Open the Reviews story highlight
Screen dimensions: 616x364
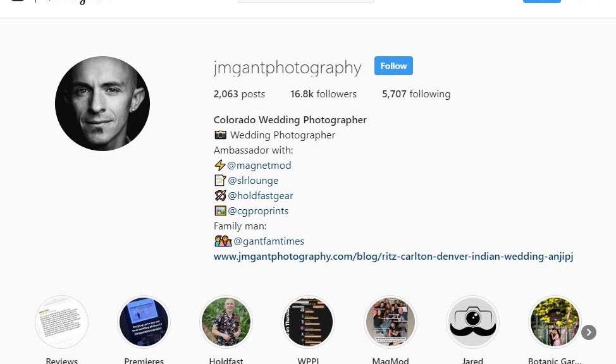click(62, 322)
